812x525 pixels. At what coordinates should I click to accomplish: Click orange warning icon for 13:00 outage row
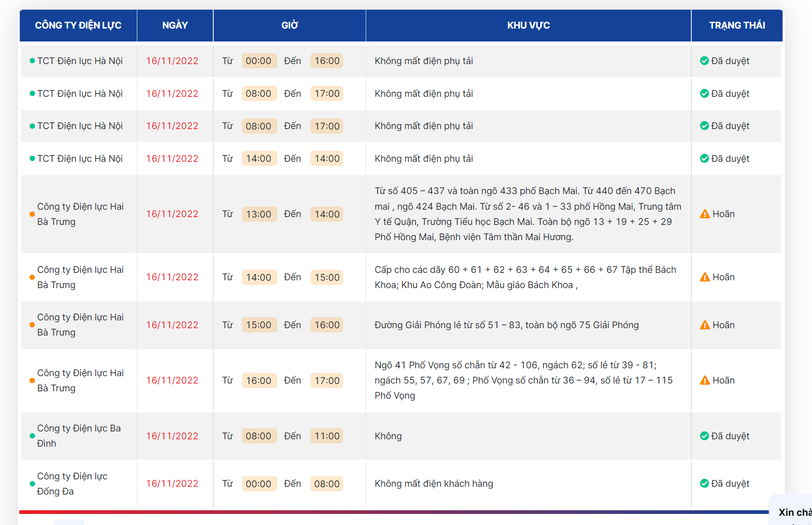click(x=705, y=214)
